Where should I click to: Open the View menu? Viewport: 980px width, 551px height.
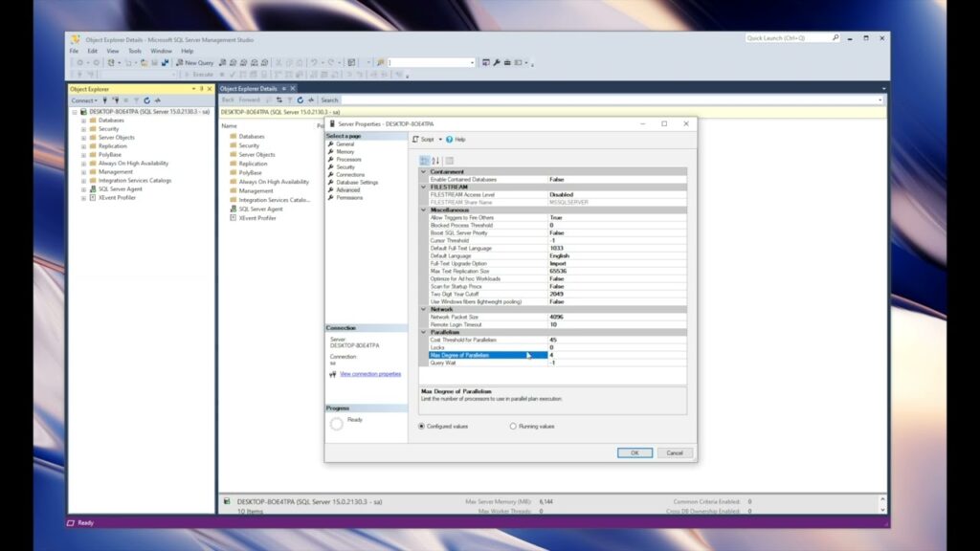(113, 52)
